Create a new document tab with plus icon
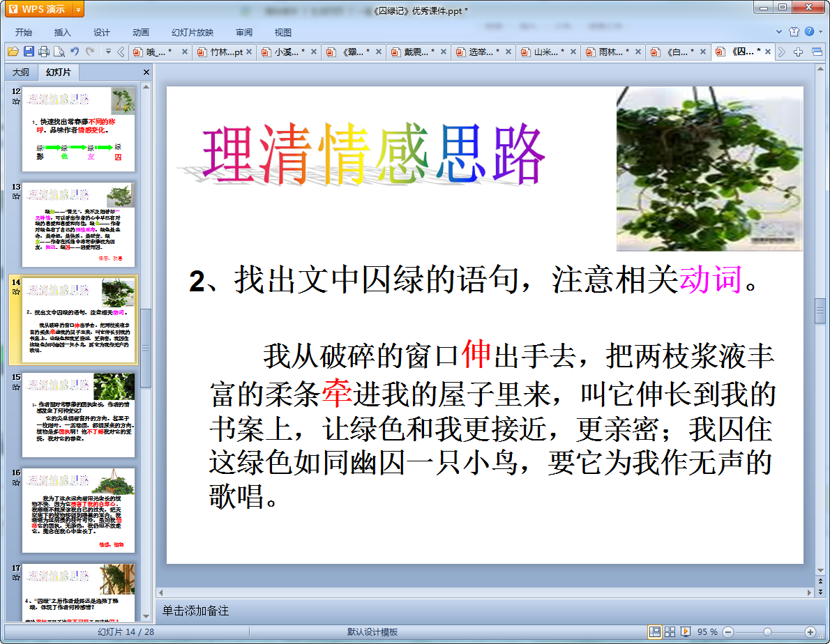The image size is (830, 644). pyautogui.click(x=798, y=52)
